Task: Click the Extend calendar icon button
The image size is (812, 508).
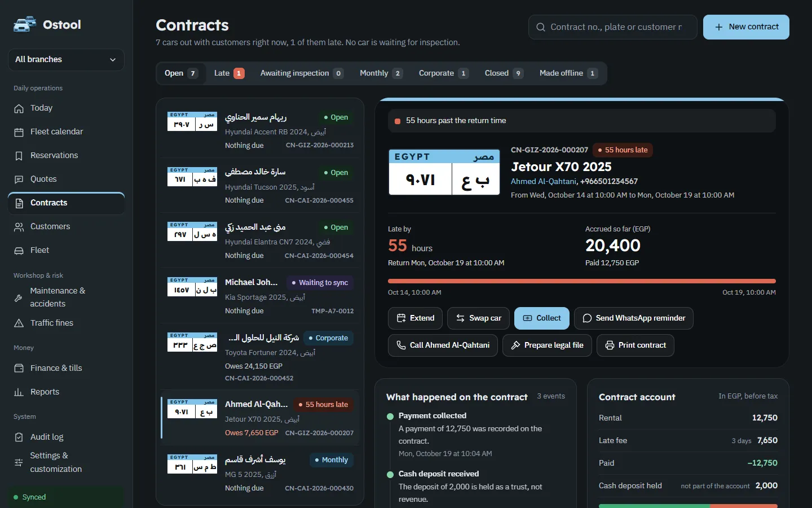Action: (401, 318)
